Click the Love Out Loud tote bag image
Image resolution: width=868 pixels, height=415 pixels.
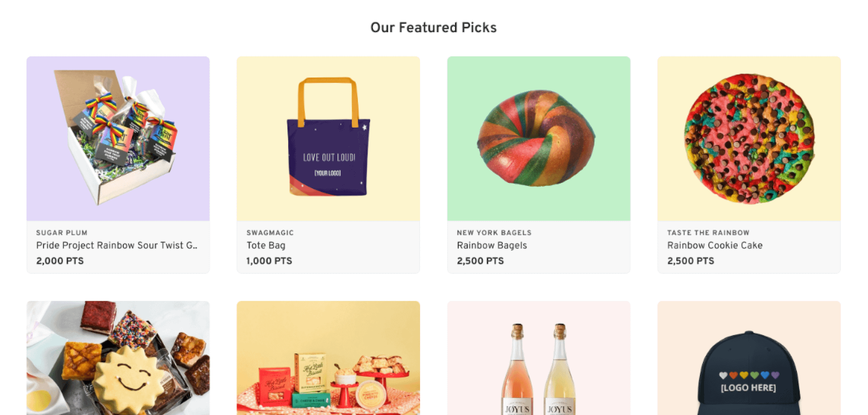point(328,138)
